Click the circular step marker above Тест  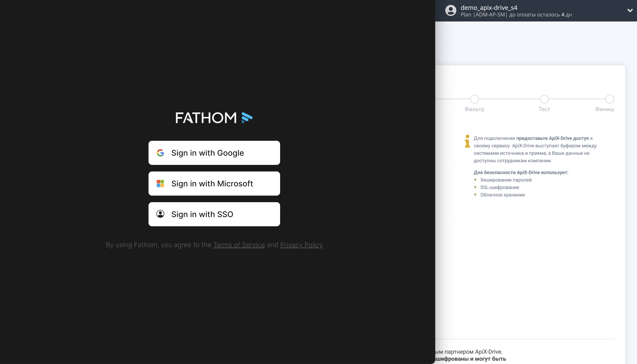click(x=544, y=99)
